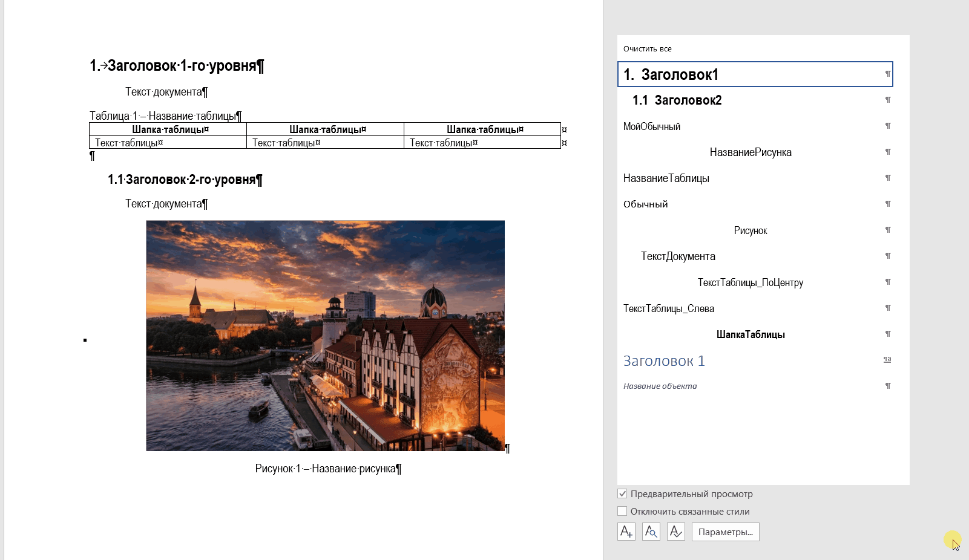Image resolution: width=969 pixels, height=560 pixels.
Task: Click the New Style icon button
Action: click(x=626, y=532)
